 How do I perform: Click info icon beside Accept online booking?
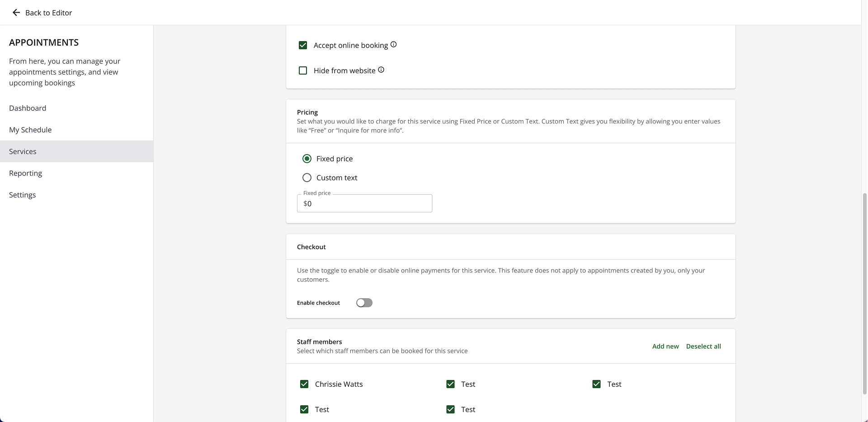point(394,44)
